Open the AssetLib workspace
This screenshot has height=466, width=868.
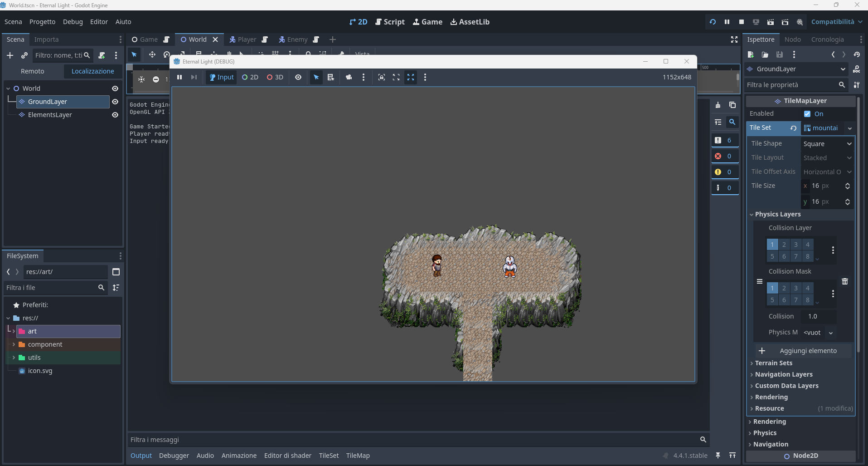(x=470, y=22)
